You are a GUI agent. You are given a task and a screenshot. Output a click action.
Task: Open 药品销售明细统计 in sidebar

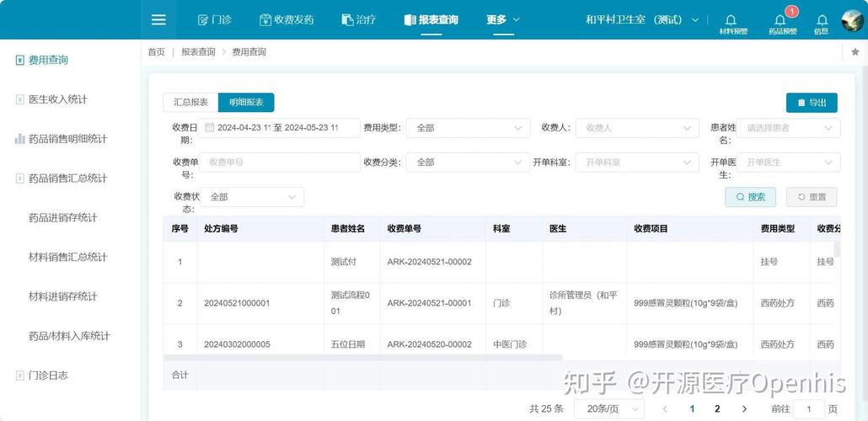click(x=68, y=139)
